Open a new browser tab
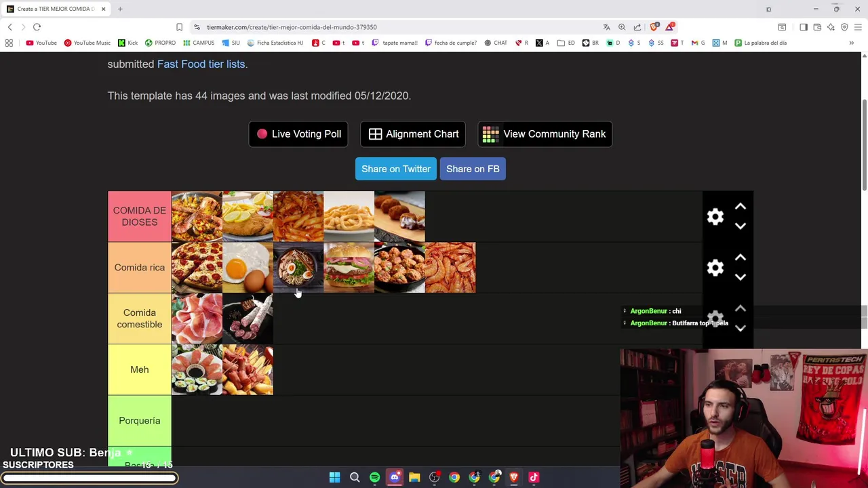868x488 pixels. pyautogui.click(x=120, y=9)
